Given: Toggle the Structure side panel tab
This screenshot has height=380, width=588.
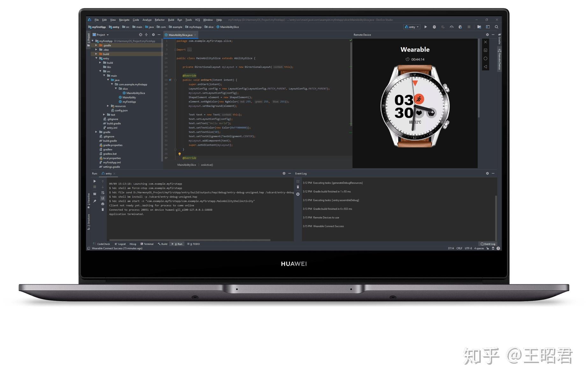Looking at the screenshot, I should [x=89, y=222].
